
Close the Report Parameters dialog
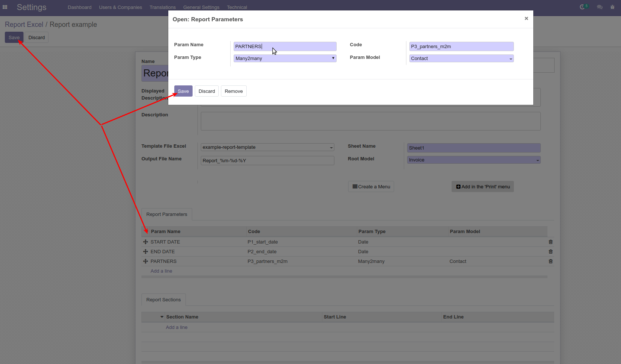click(x=526, y=18)
